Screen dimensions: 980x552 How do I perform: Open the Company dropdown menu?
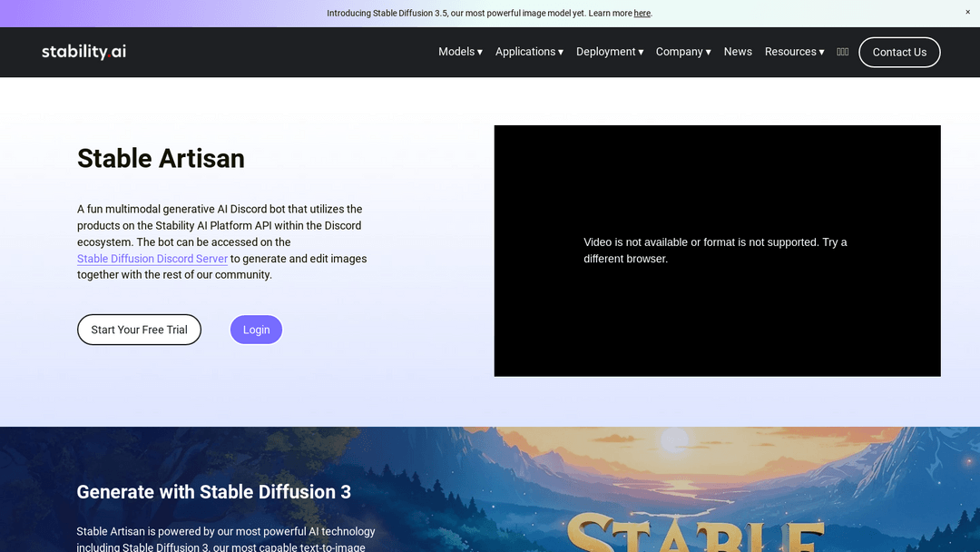[x=682, y=52]
